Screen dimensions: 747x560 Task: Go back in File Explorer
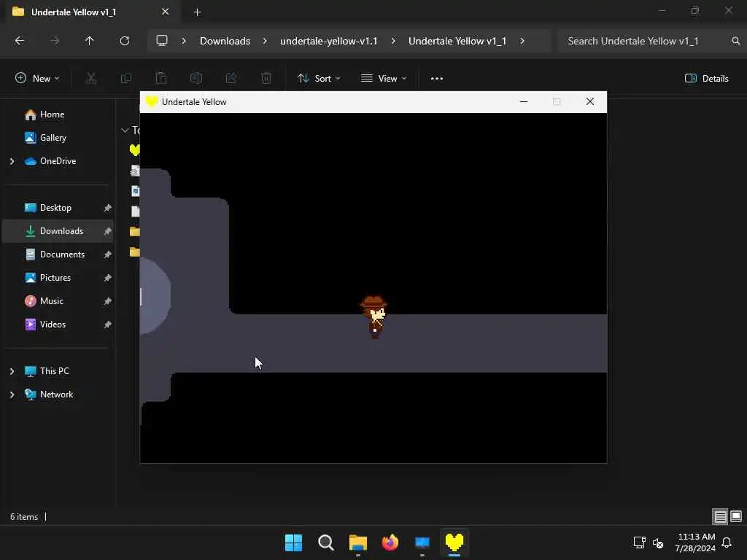click(x=20, y=41)
